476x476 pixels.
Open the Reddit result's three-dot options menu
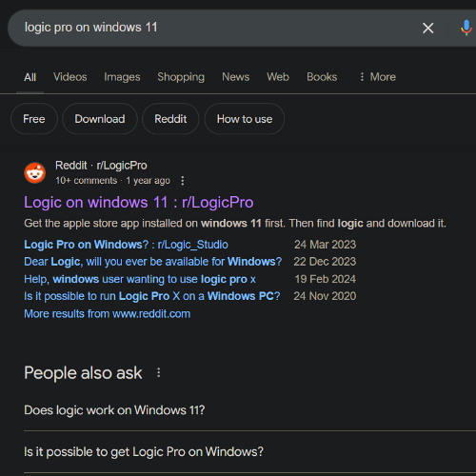182,181
